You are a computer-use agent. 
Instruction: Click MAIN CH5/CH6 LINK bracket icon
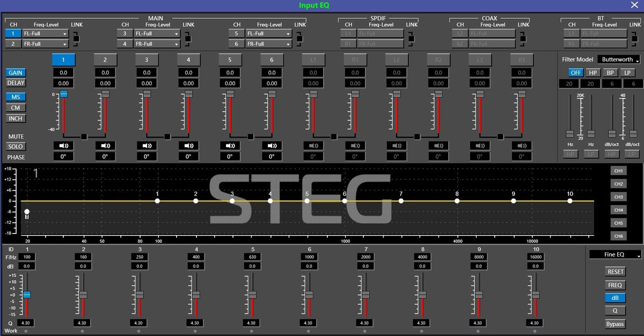tap(299, 38)
